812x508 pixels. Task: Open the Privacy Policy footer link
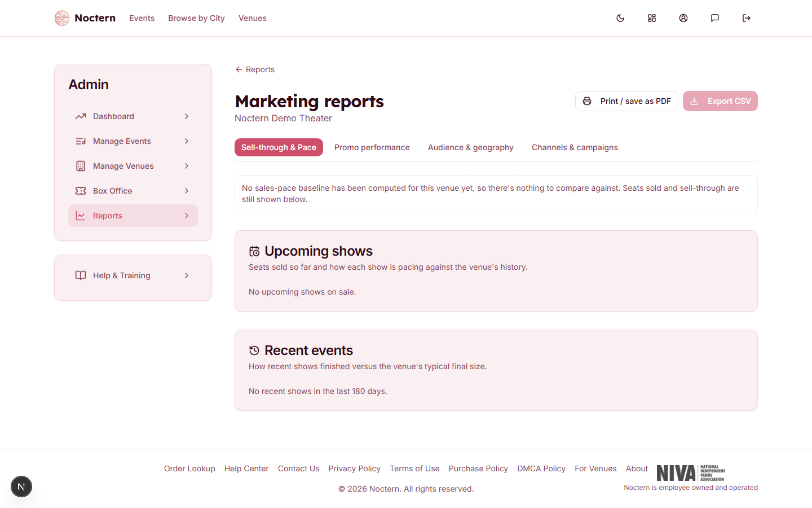(x=355, y=468)
